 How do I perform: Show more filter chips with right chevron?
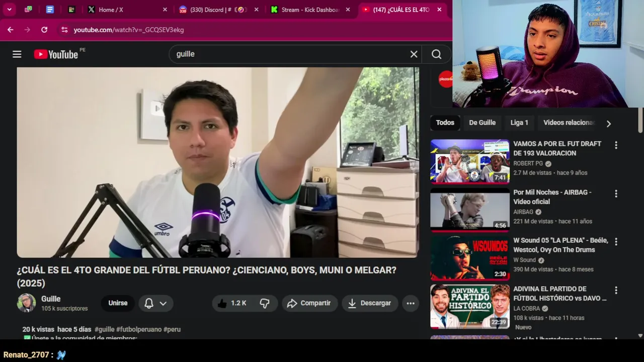(608, 124)
